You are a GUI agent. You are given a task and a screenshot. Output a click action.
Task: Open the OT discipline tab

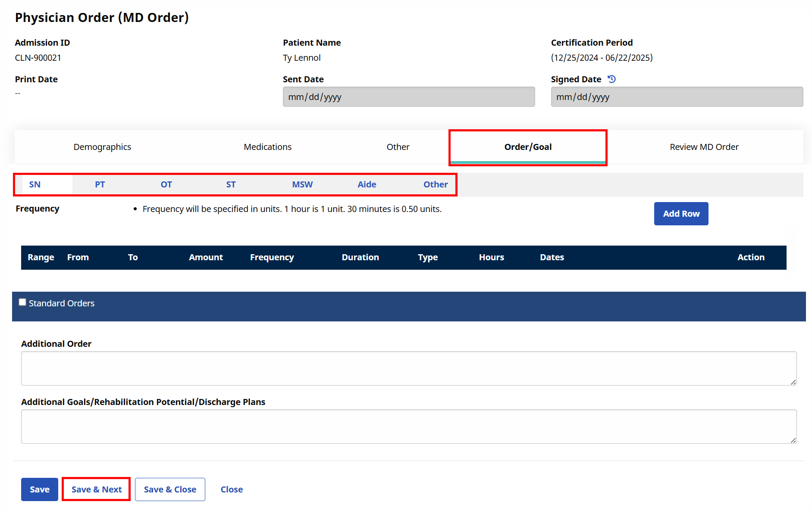166,184
